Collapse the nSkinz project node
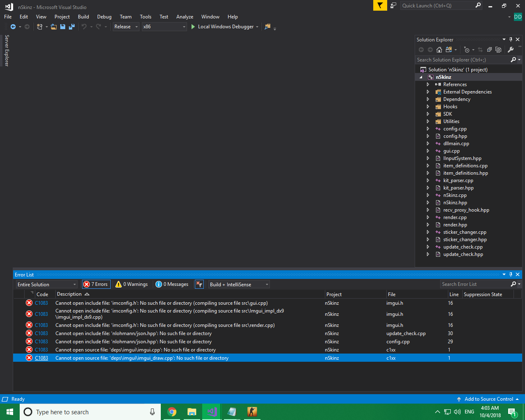The image size is (525, 420). click(x=421, y=77)
